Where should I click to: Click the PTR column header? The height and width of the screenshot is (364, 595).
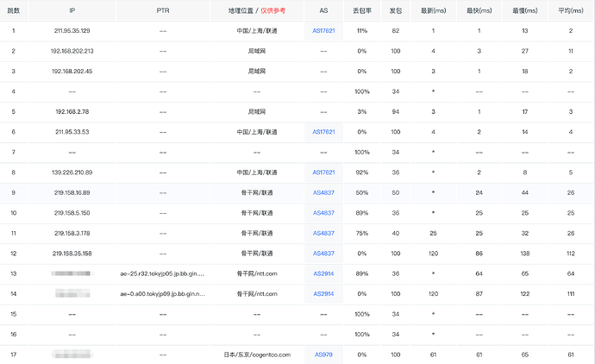163,10
